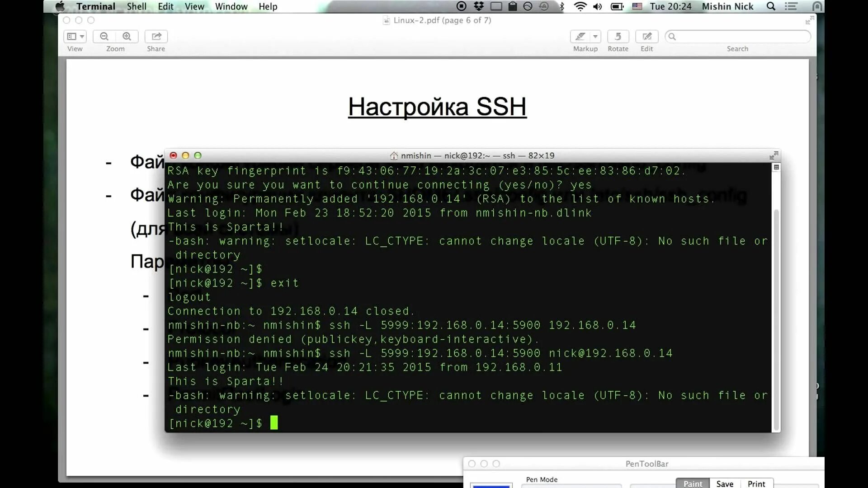868x488 pixels.
Task: Click the Edit toolbar icon in Preview
Action: coord(647,37)
